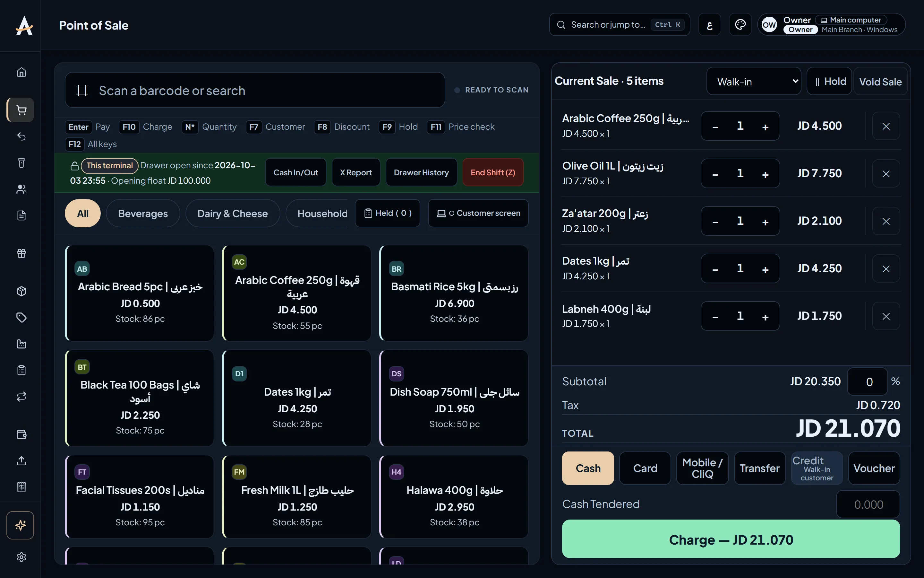Image resolution: width=924 pixels, height=578 pixels.
Task: Void the current sale
Action: pyautogui.click(x=880, y=82)
